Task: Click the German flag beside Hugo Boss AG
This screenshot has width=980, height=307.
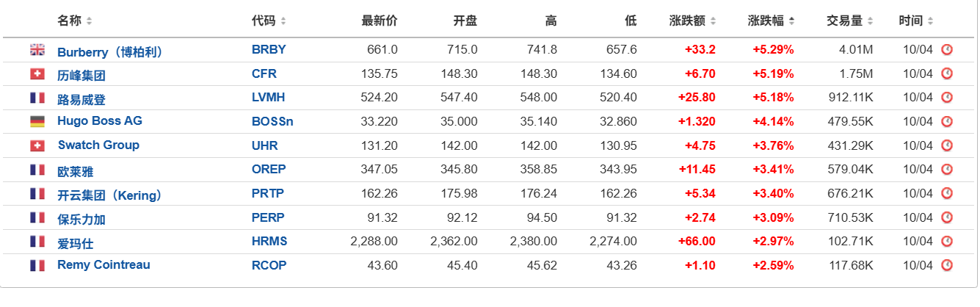Action: pyautogui.click(x=37, y=121)
